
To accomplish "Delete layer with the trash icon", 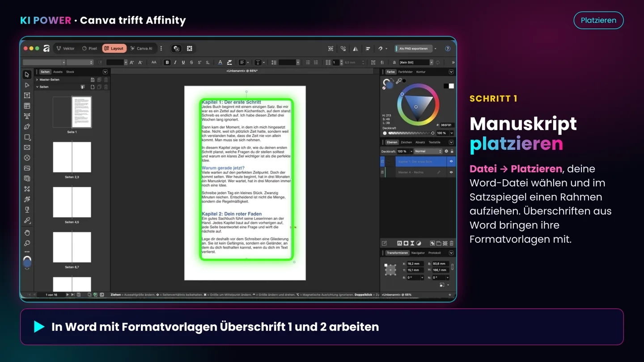I will [x=451, y=243].
